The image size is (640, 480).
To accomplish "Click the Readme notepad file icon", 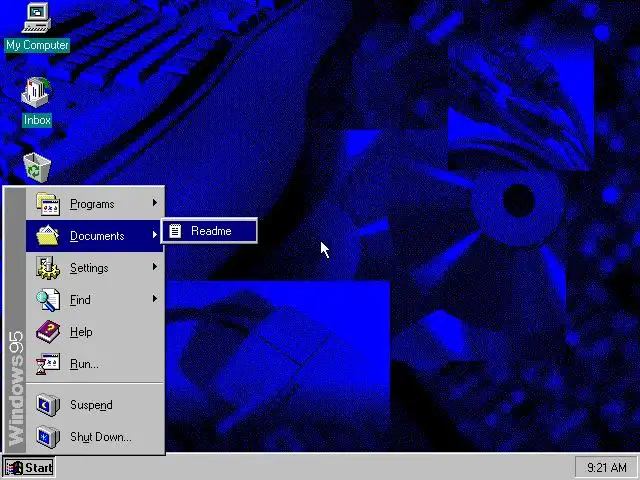I will coord(175,231).
